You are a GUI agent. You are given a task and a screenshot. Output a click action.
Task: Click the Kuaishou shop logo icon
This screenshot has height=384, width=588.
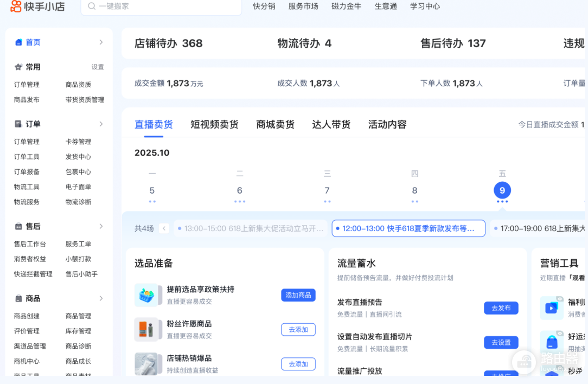[x=16, y=6]
